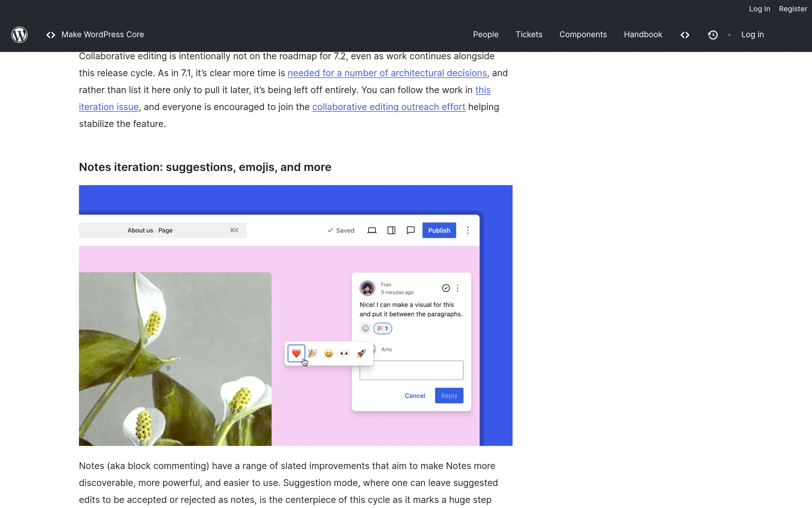Open the Components menu item
This screenshot has height=508, width=812.
[x=583, y=35]
